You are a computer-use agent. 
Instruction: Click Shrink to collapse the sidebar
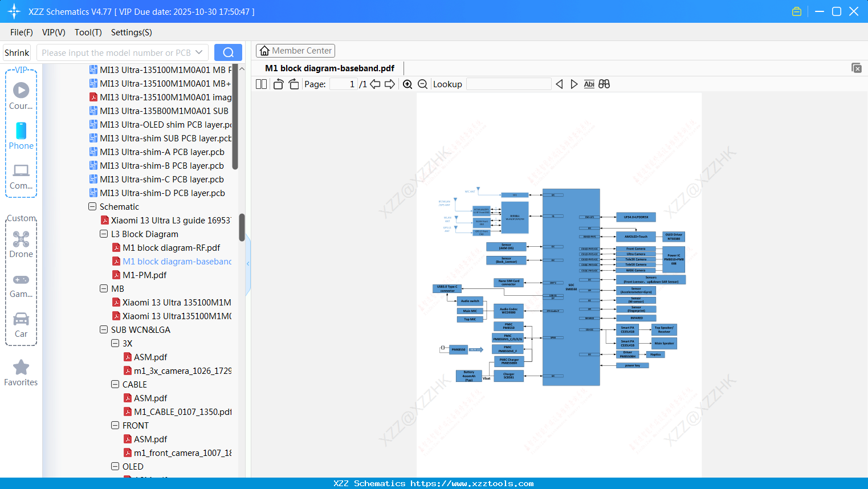click(x=17, y=52)
